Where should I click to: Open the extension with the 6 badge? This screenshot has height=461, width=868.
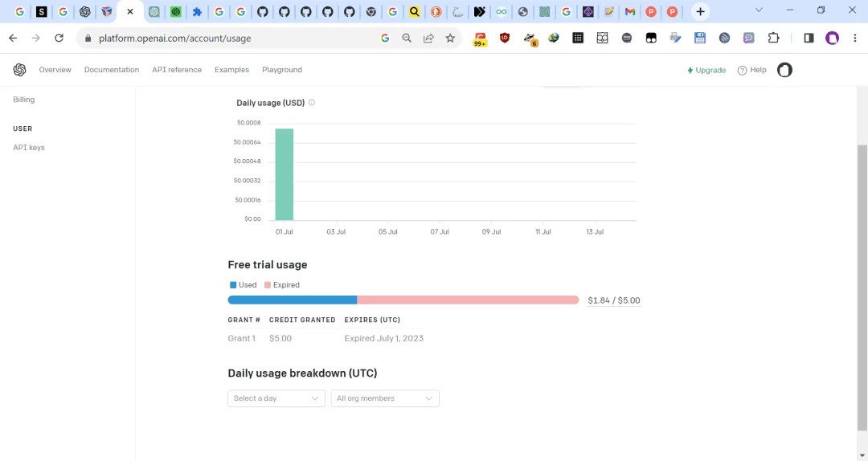530,39
